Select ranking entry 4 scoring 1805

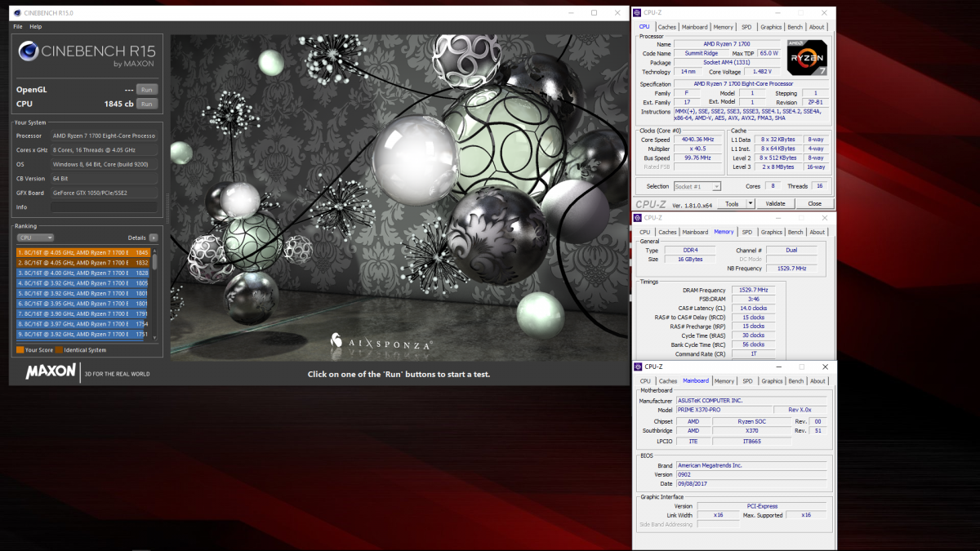(x=83, y=283)
